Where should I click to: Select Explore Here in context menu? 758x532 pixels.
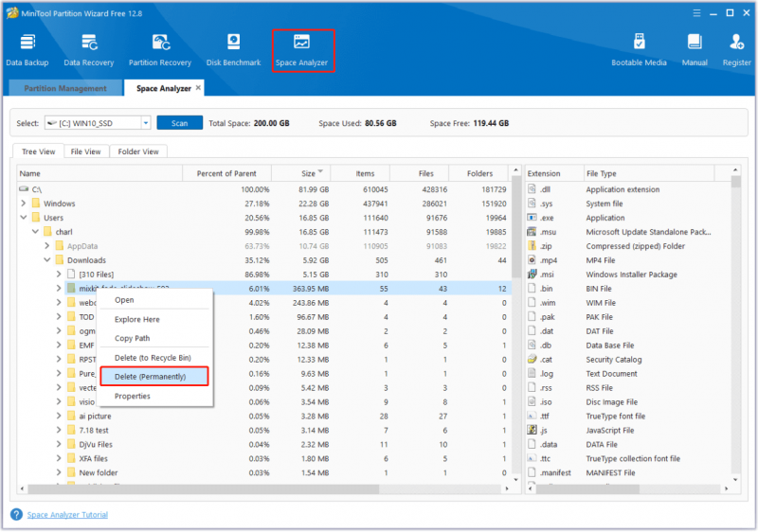click(154, 320)
